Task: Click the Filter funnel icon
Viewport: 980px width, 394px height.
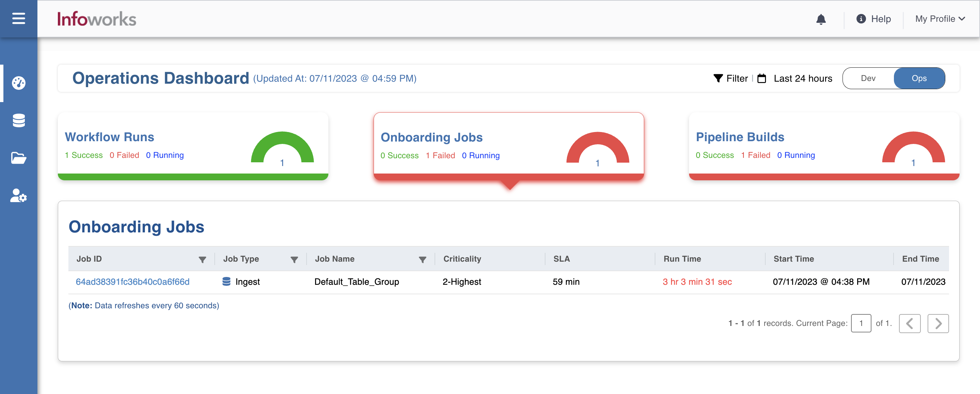Action: pyautogui.click(x=718, y=78)
